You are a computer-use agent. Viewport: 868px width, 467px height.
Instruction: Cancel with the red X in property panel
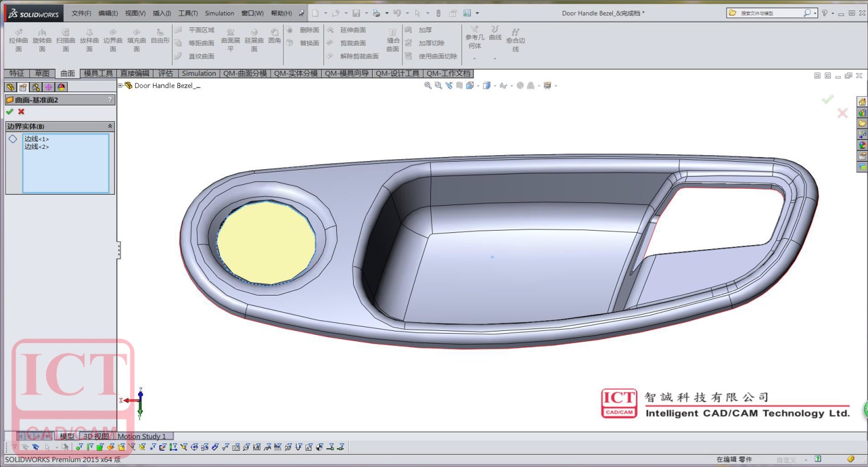pyautogui.click(x=21, y=112)
